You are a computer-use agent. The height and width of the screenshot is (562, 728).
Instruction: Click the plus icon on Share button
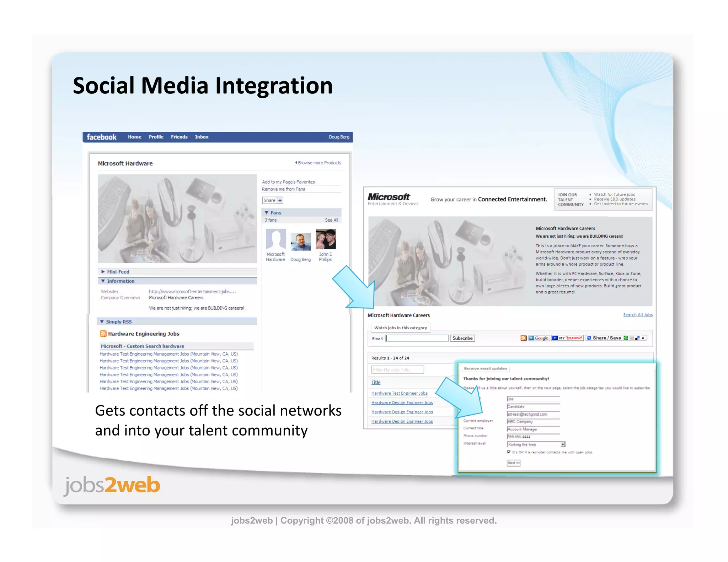[x=280, y=200]
